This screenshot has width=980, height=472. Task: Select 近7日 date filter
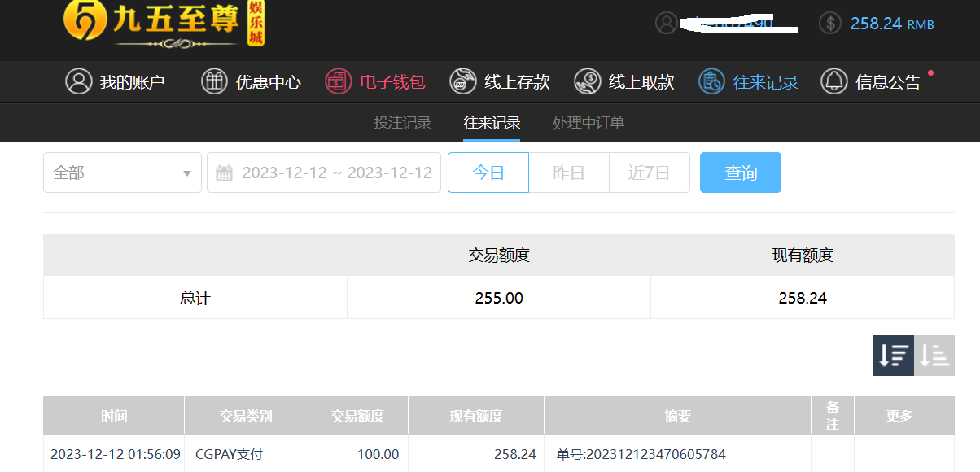[x=650, y=173]
